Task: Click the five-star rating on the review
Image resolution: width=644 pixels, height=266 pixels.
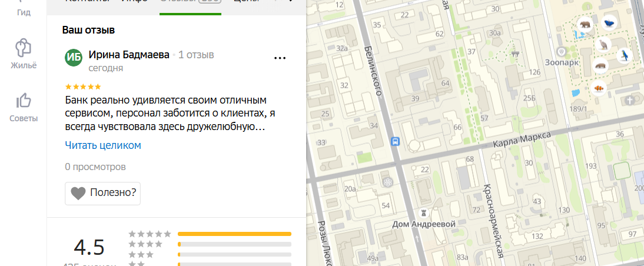Action: pos(83,87)
